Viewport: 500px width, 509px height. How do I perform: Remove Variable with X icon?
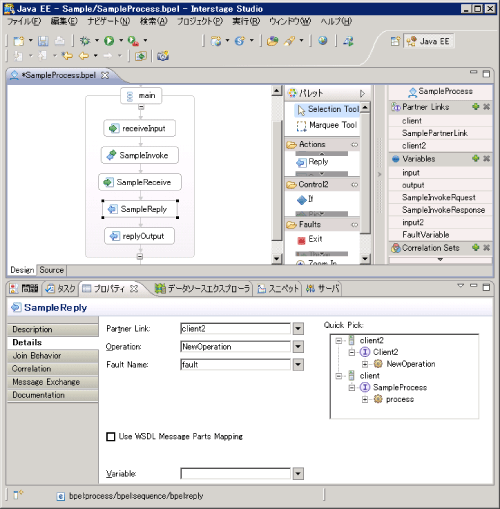coord(487,158)
